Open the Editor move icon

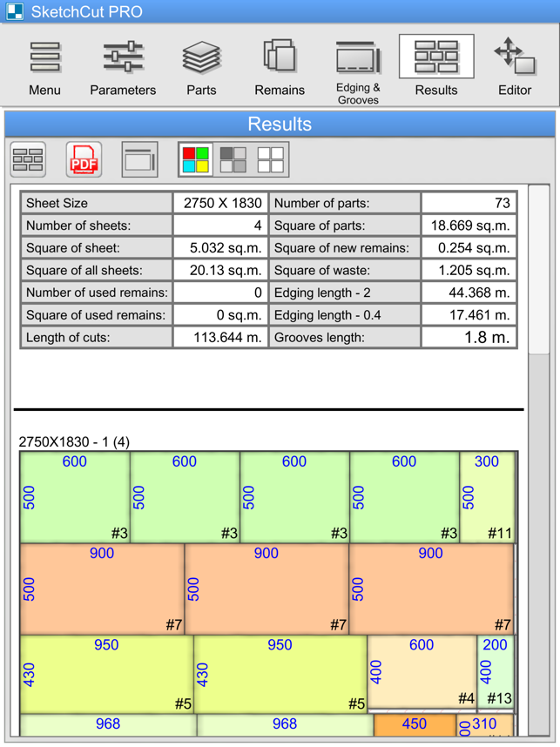[x=515, y=56]
